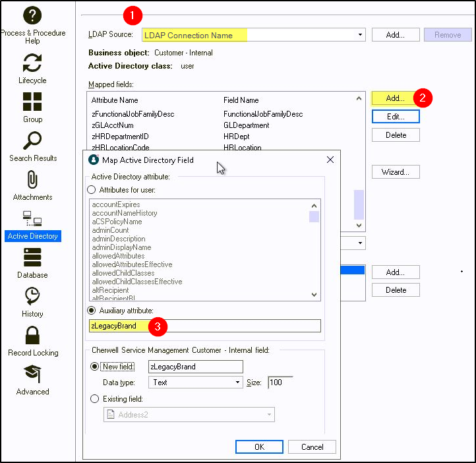Open Process & Procedure Help icon
The height and width of the screenshot is (463, 476).
(32, 15)
